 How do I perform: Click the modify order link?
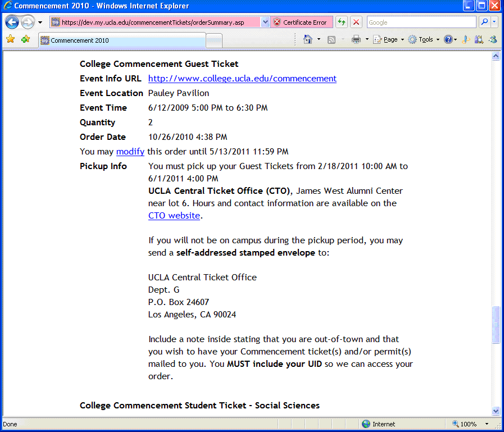130,152
